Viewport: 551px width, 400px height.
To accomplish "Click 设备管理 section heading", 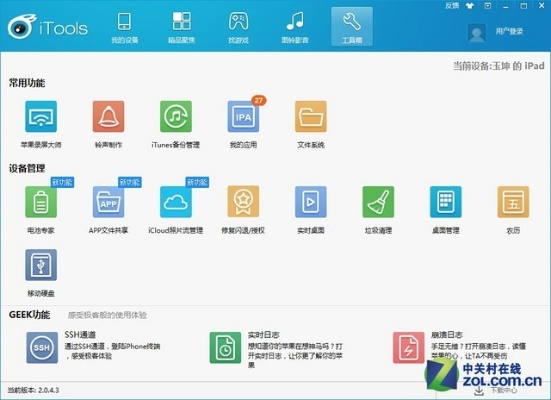I will [x=27, y=168].
